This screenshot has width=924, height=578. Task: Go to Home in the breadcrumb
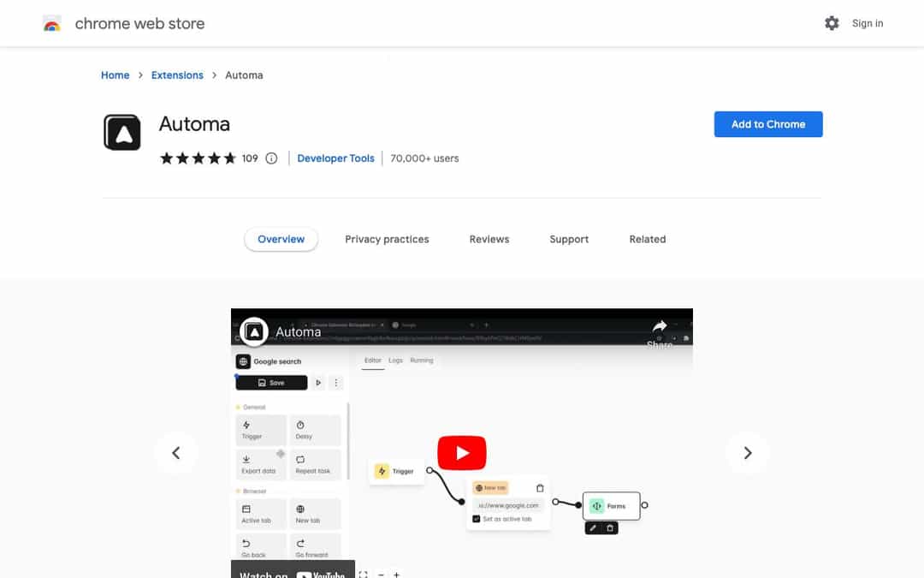pos(115,74)
